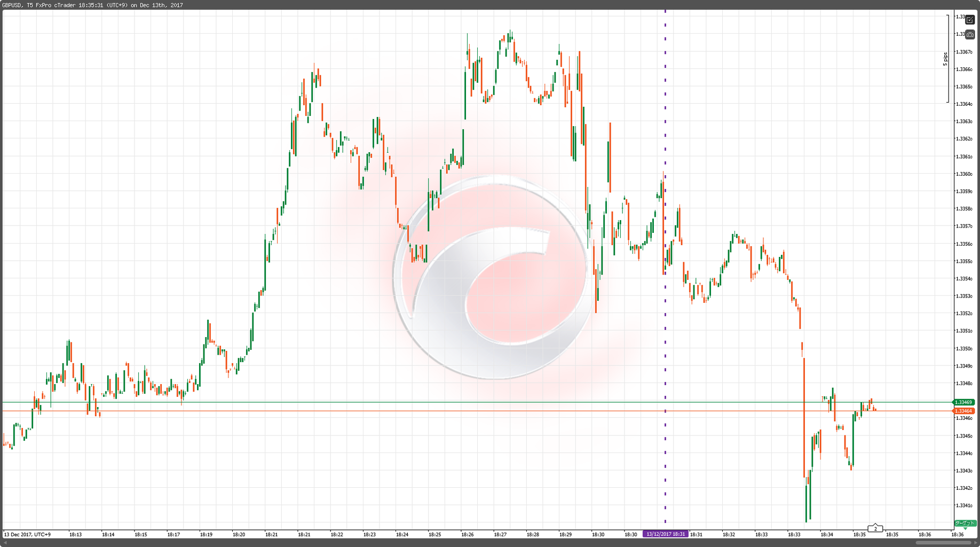The height and width of the screenshot is (547, 980).
Task: Click the countdown bubble showing 2 on time axis
Action: point(875,528)
